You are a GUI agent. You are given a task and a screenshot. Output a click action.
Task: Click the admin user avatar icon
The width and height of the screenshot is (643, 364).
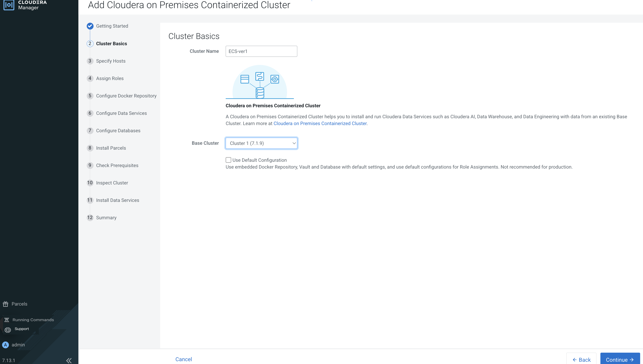pos(5,345)
